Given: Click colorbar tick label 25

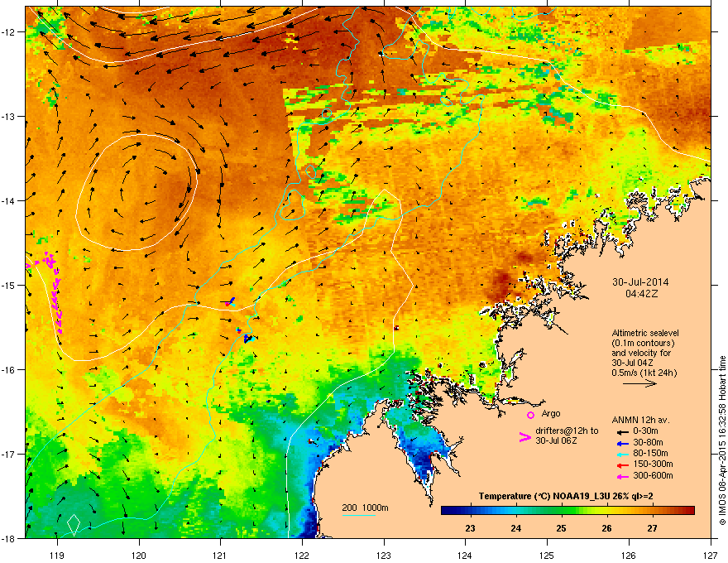Looking at the screenshot, I should [x=562, y=528].
